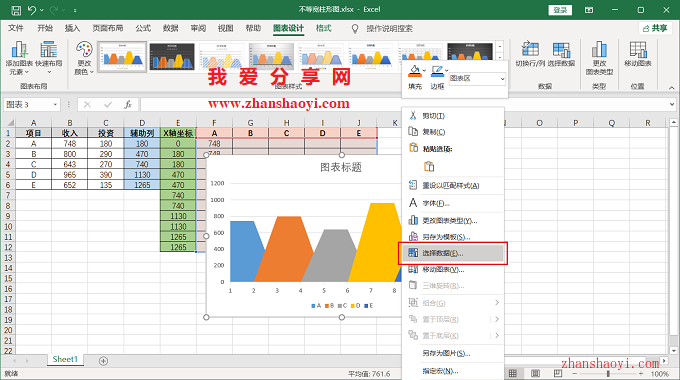Choose Save as Picture (另存为图片) entry
Viewport: 680px width, 380px height.
coord(453,354)
